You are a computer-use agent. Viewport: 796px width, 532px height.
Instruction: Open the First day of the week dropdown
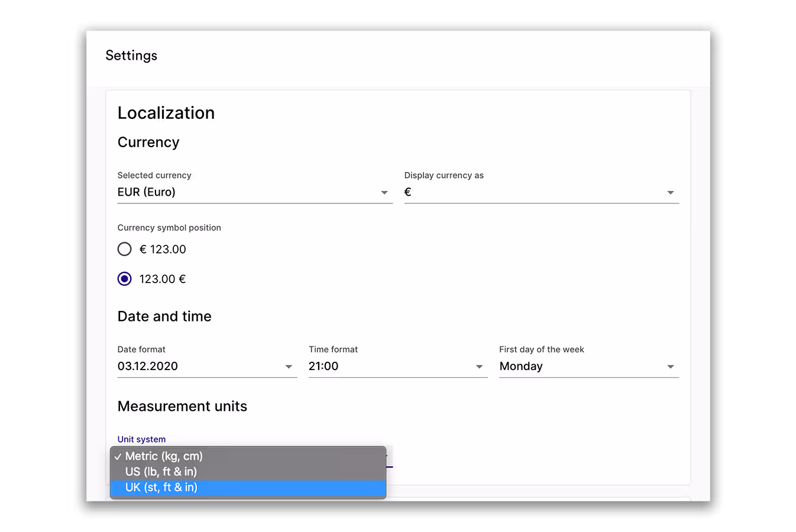(x=589, y=366)
